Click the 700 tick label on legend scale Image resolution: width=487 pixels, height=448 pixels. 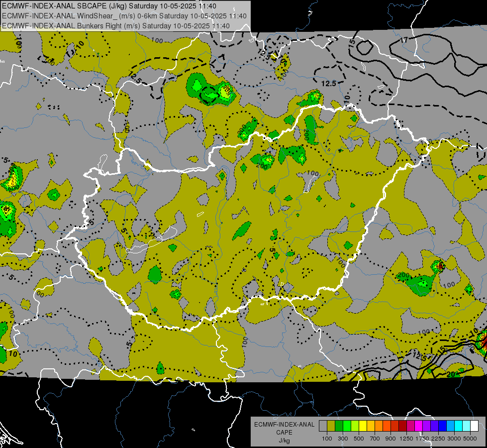click(x=375, y=439)
